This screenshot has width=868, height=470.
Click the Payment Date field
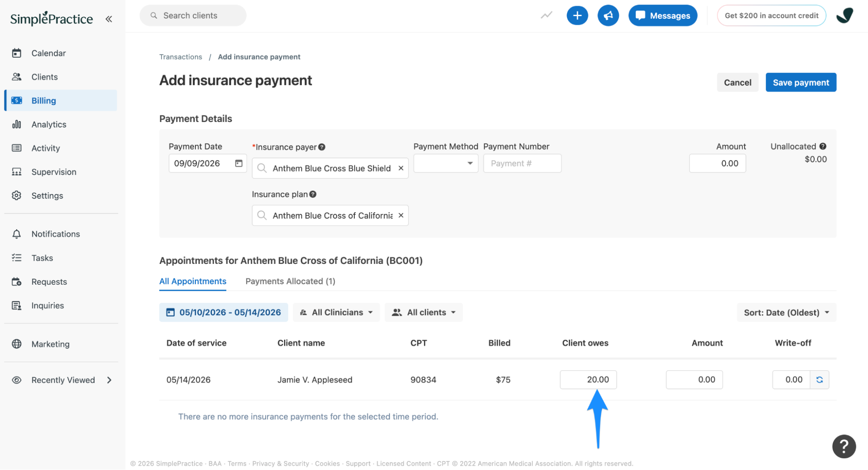[x=208, y=163]
